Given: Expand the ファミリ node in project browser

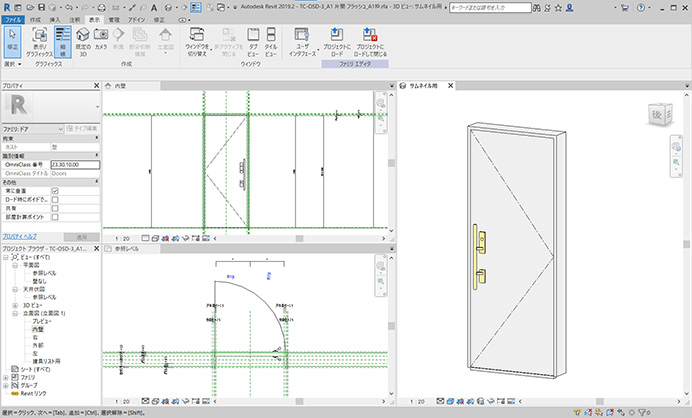Looking at the screenshot, I should 6,377.
